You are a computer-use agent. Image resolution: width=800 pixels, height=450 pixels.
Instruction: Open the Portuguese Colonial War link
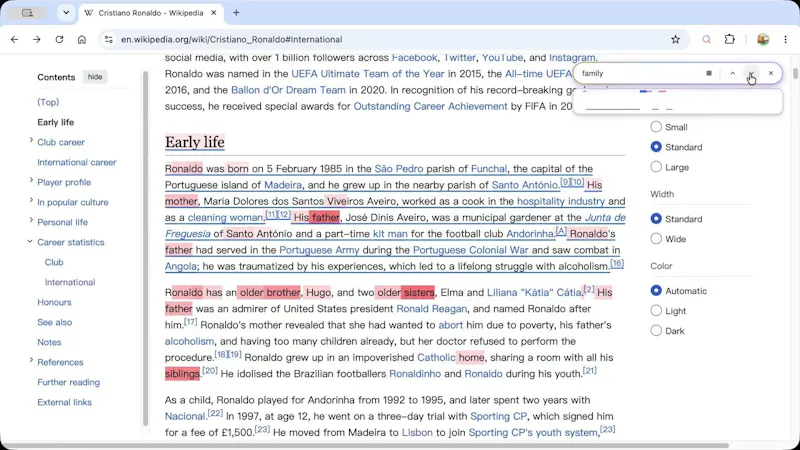pos(470,250)
